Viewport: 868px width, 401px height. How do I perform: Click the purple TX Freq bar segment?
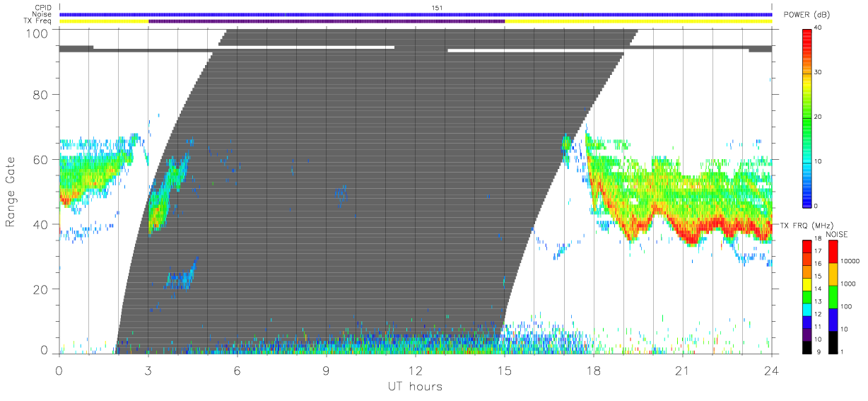[x=327, y=21]
